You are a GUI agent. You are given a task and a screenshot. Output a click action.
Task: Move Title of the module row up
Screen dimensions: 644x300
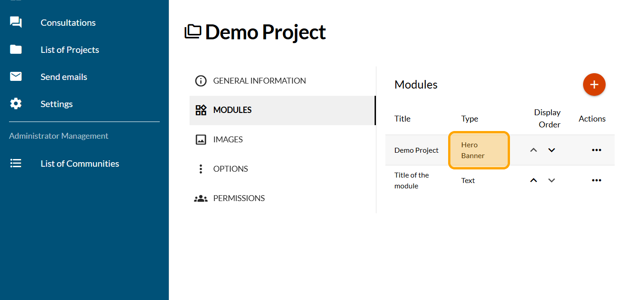pos(533,180)
